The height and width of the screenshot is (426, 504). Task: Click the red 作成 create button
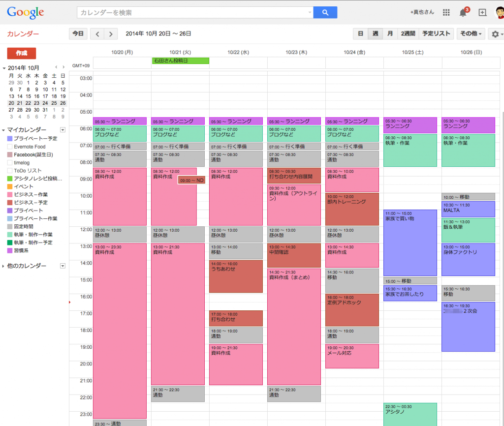pos(22,53)
